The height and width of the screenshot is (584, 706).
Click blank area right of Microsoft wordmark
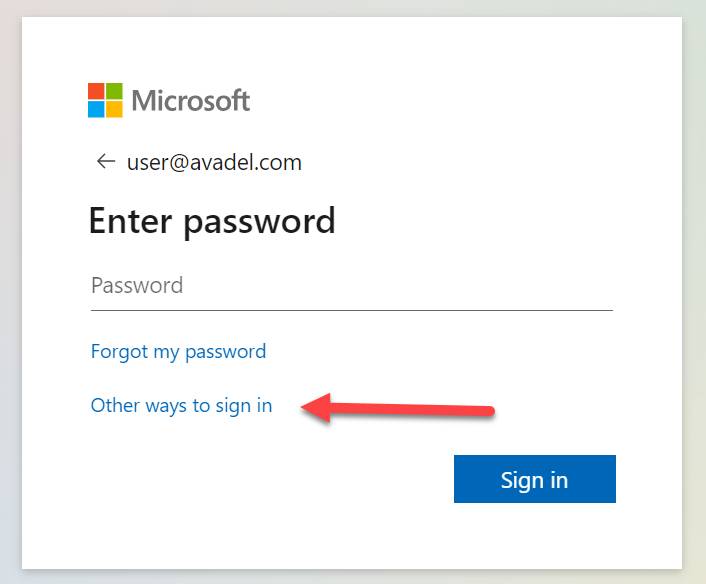tap(450, 100)
